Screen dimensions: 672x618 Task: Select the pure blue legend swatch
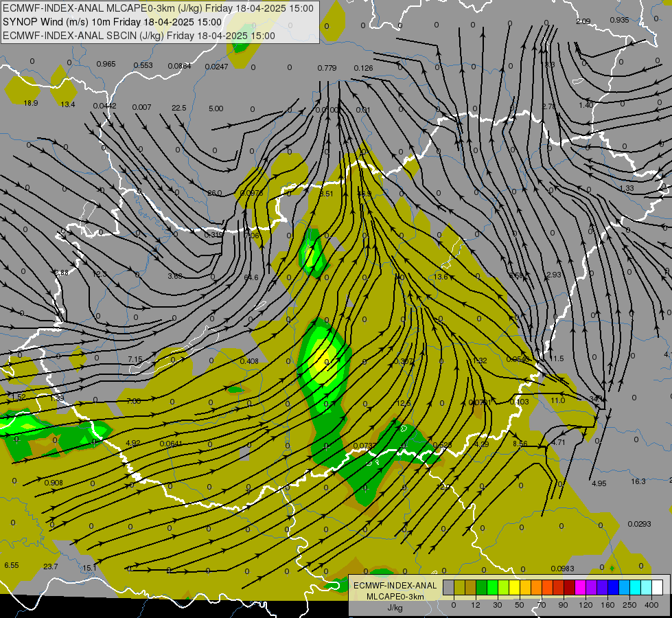(x=614, y=587)
